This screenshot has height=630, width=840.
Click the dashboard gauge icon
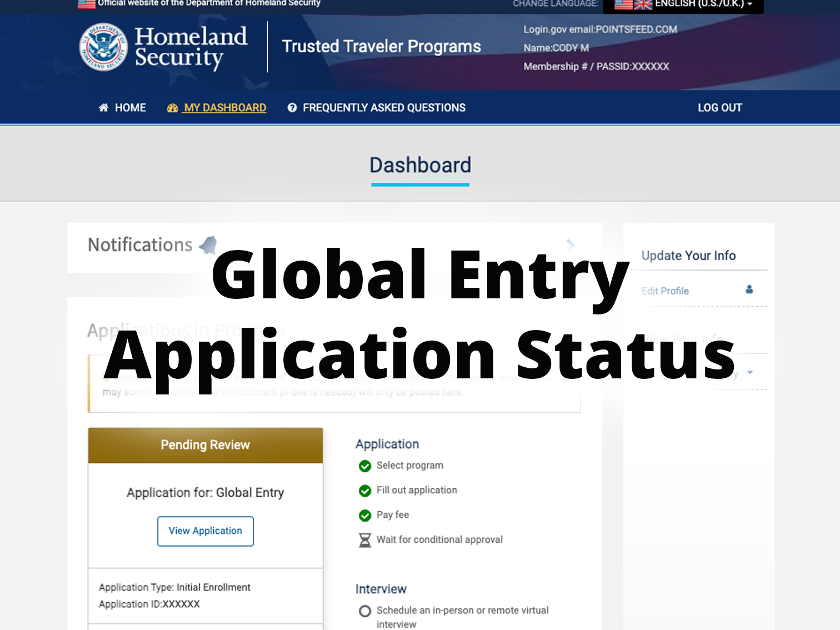172,108
